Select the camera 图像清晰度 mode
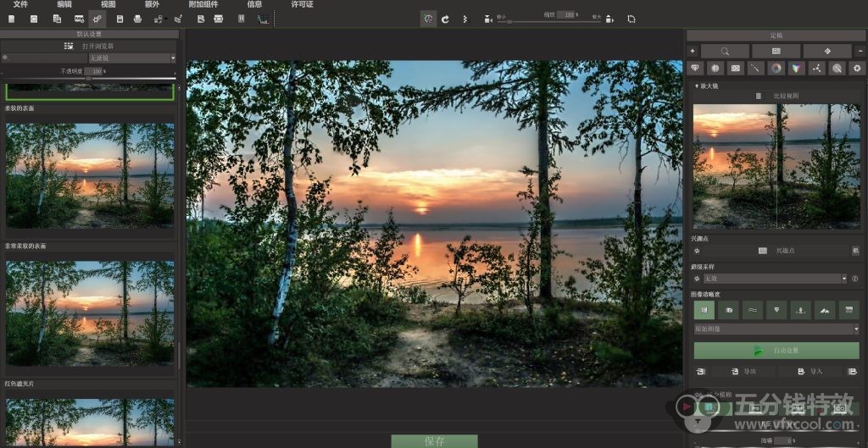 coord(728,310)
